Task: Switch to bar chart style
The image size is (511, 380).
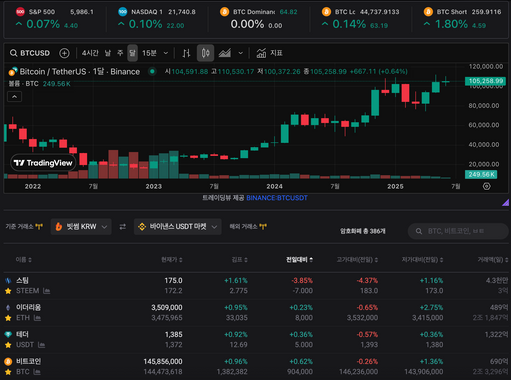Action: [187, 53]
